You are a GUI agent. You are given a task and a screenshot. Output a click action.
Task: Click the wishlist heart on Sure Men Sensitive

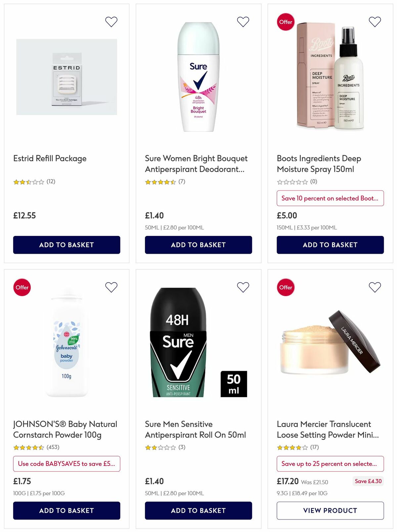(243, 287)
